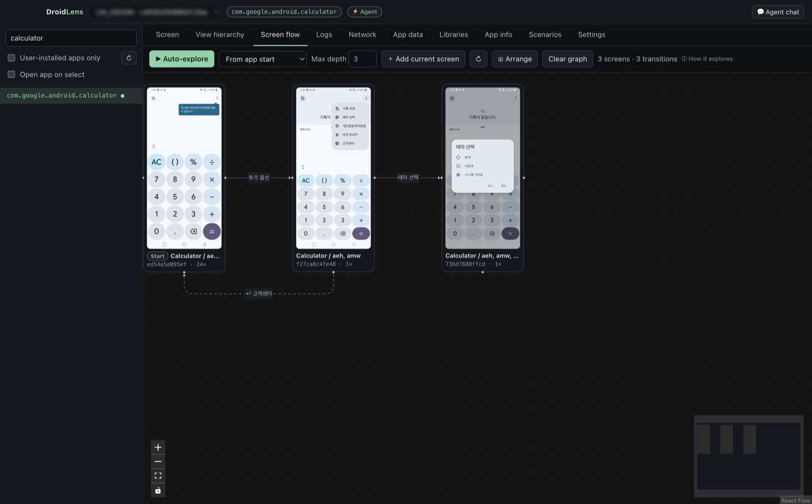
Task: Go to Settings tab
Action: click(591, 34)
